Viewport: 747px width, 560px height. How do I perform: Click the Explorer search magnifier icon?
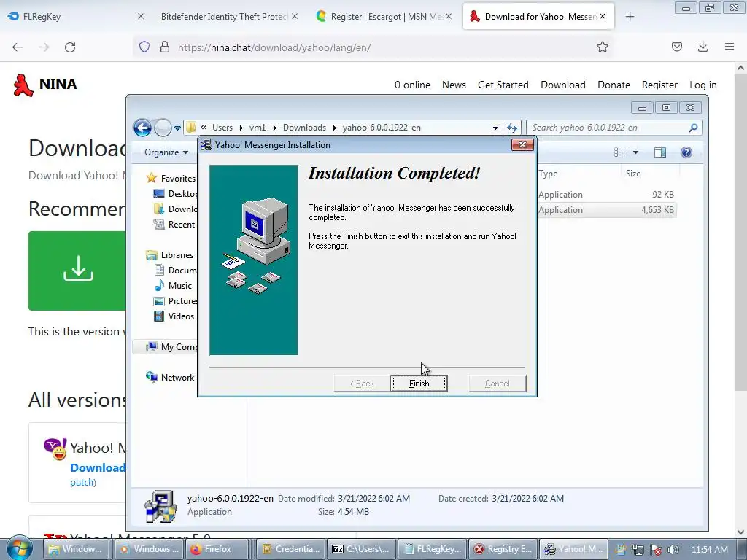[693, 128]
